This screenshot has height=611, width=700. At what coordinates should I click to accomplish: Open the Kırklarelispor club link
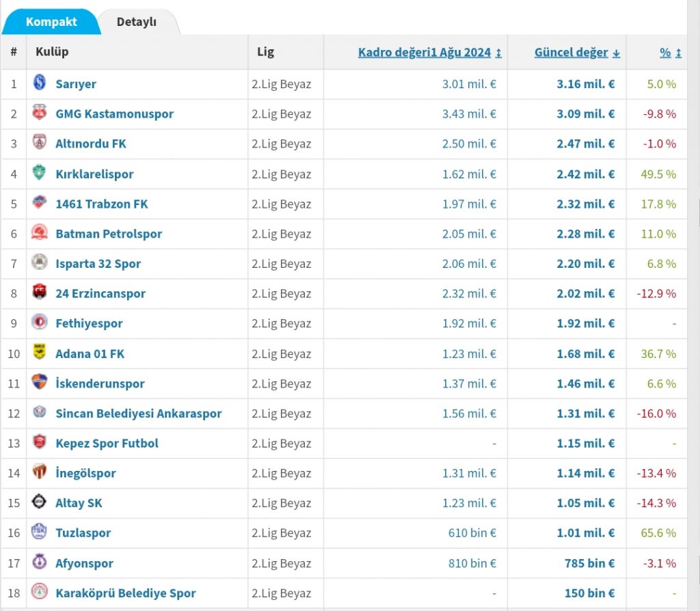click(x=94, y=174)
